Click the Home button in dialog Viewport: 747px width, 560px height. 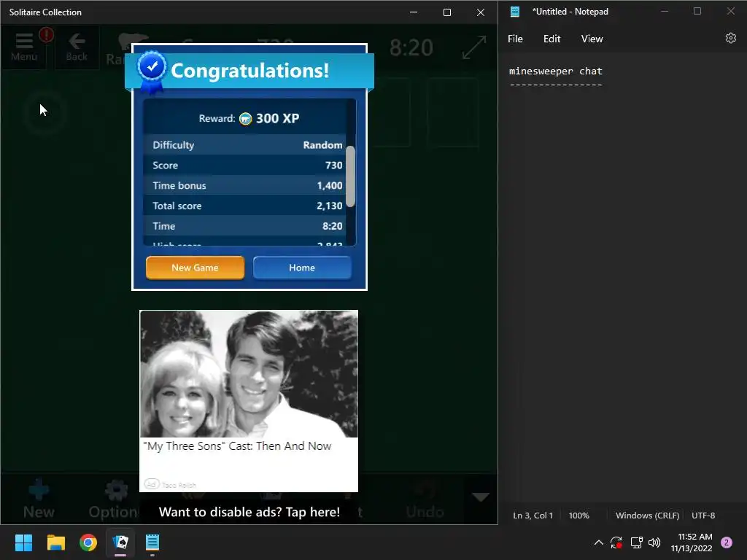(302, 268)
